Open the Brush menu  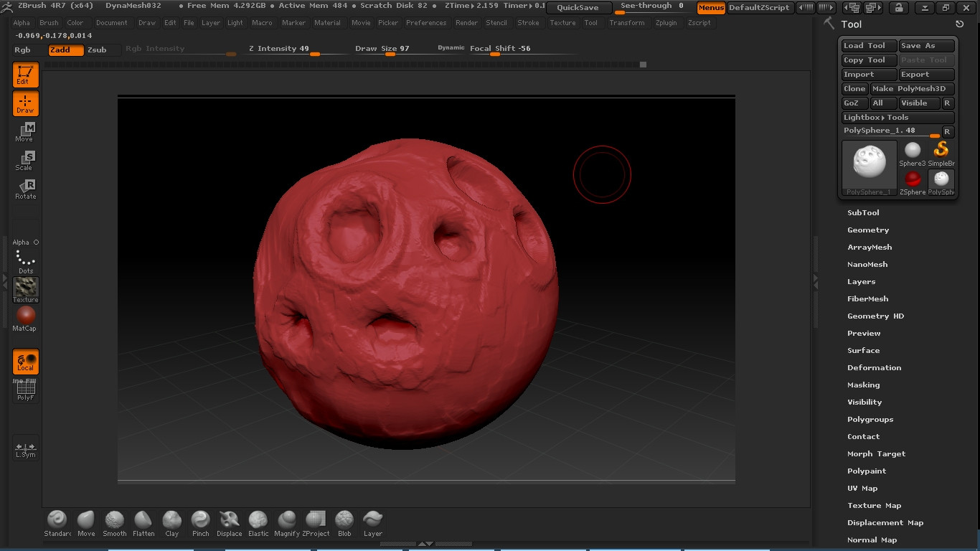50,23
